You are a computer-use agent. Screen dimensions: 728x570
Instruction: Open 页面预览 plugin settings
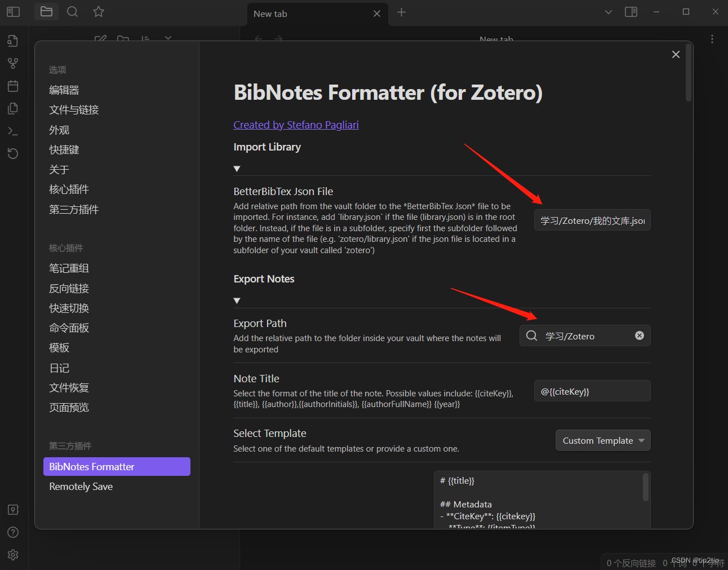(69, 407)
